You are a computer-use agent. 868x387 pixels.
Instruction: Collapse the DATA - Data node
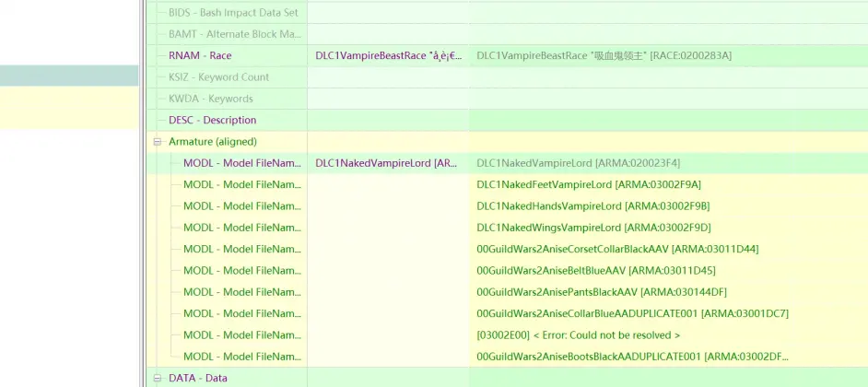[x=158, y=378]
